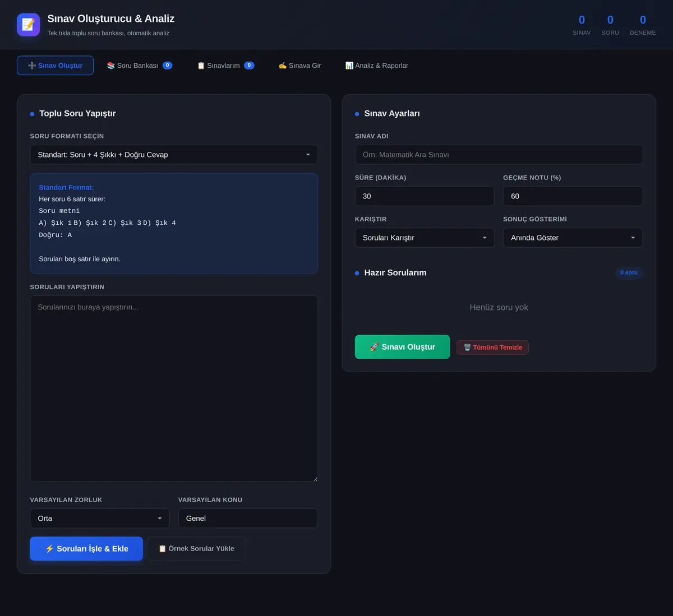Click the resize grip of the questions text area
This screenshot has height=616, width=673.
coord(315,478)
